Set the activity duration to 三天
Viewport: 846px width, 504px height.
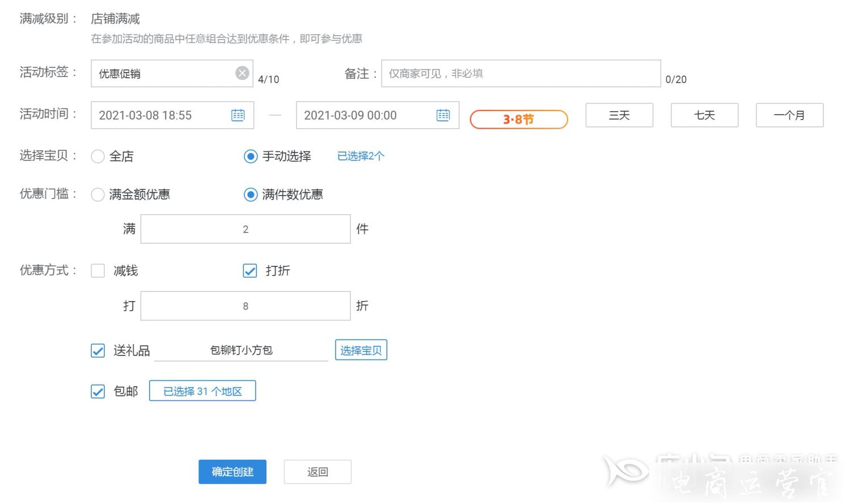click(x=619, y=115)
